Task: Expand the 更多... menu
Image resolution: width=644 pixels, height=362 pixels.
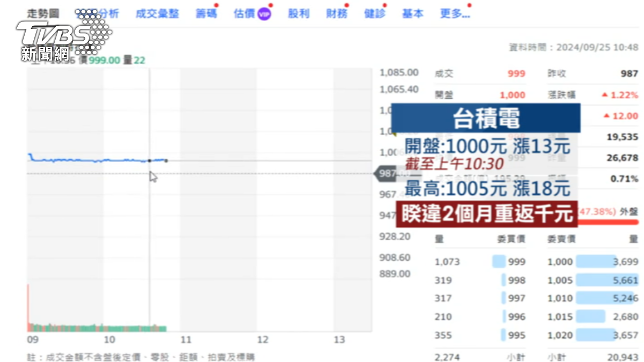Action: [455, 13]
